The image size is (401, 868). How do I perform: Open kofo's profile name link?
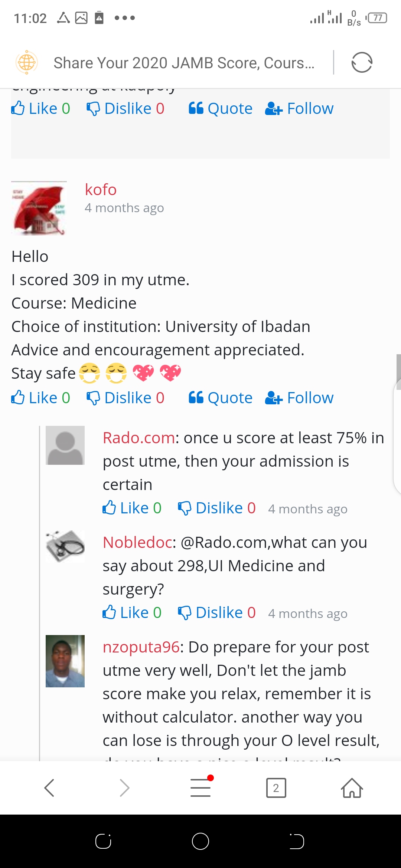click(101, 190)
